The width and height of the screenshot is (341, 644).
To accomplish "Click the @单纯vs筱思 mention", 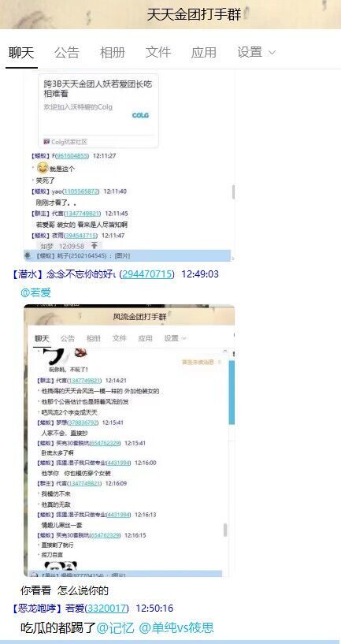I will (176, 628).
